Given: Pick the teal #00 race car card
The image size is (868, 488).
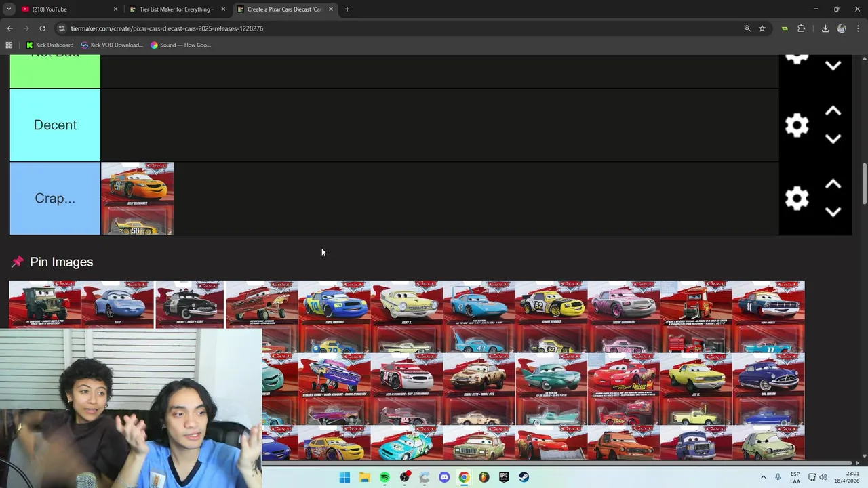Looking at the screenshot, I should click(x=407, y=443).
